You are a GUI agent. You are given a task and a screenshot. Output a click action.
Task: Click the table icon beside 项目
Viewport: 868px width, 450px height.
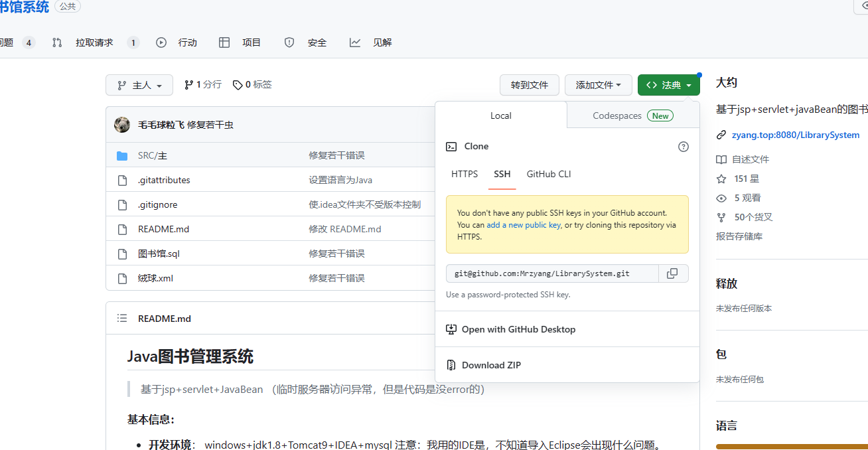(x=224, y=42)
